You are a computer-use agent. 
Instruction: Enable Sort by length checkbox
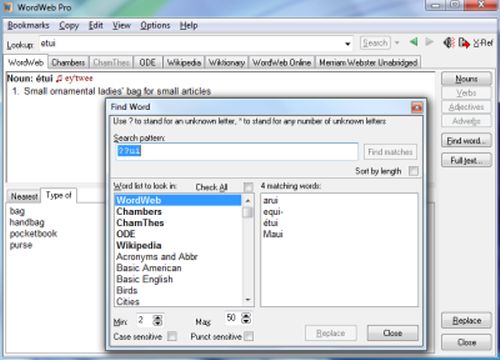[413, 171]
